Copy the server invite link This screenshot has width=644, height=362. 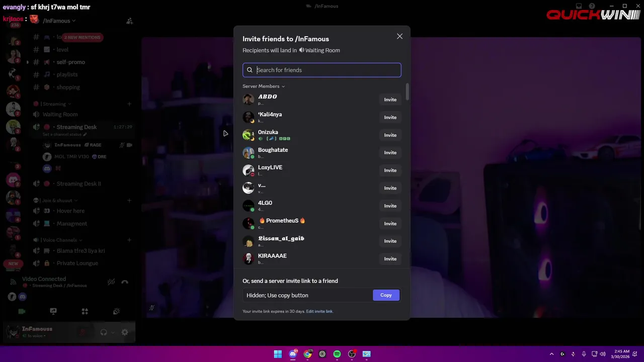tap(386, 295)
